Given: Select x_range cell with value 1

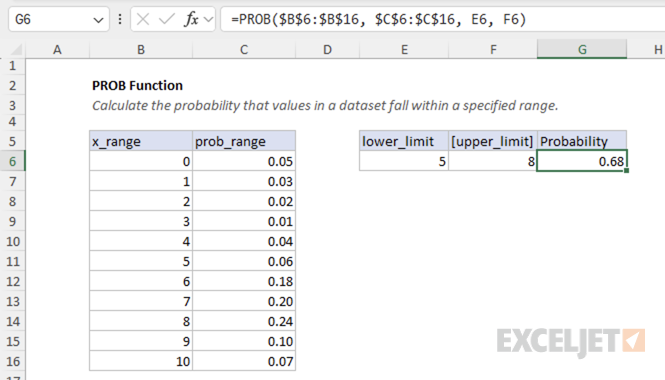Looking at the screenshot, I should (141, 181).
